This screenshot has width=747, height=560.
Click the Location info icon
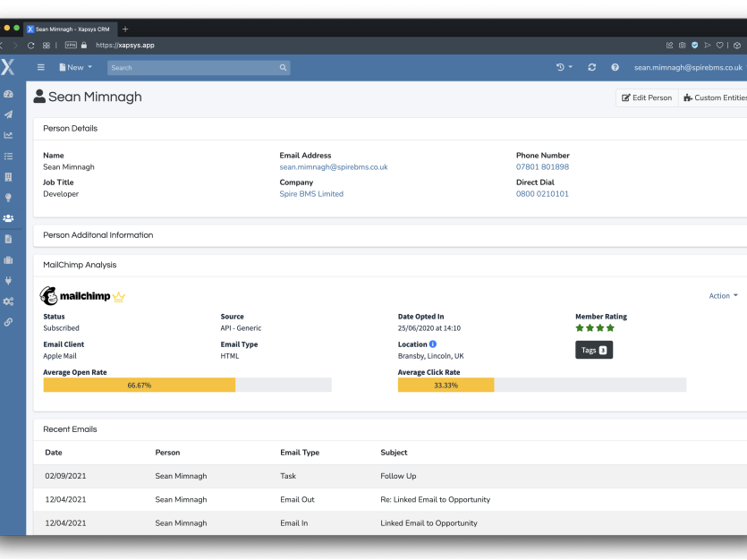(x=433, y=344)
